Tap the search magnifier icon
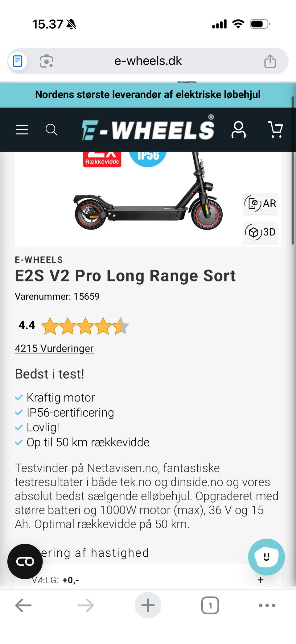Screen dimensions: 296x644 pyautogui.click(x=51, y=130)
